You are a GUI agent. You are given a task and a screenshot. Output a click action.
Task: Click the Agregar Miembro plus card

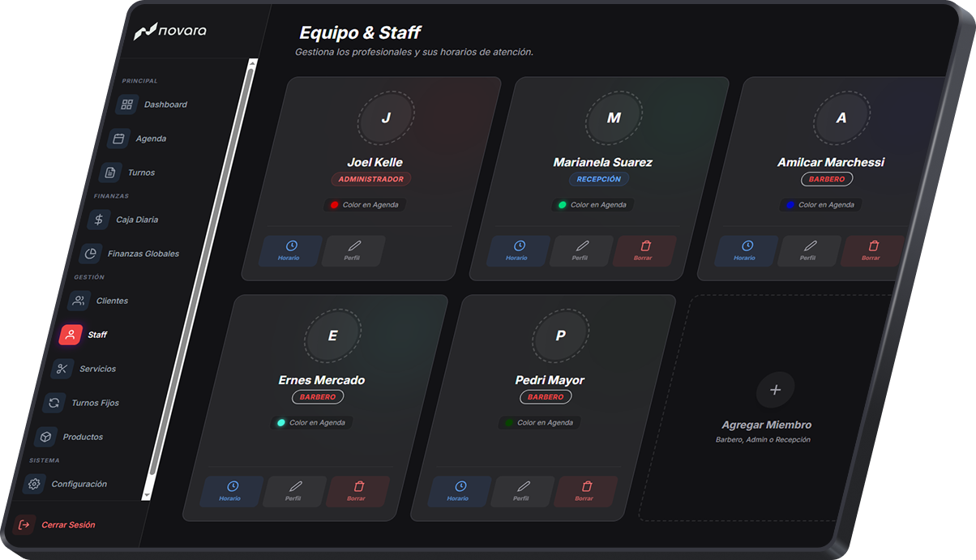tap(774, 391)
